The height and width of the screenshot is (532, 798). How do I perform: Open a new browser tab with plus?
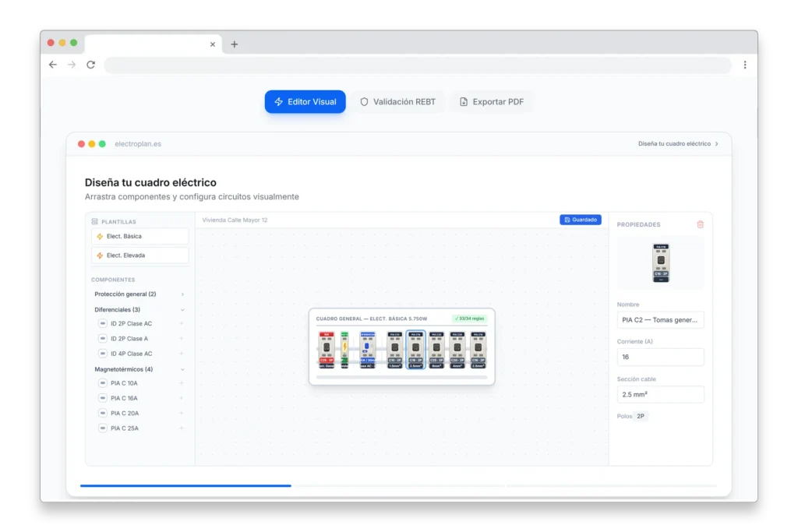pyautogui.click(x=234, y=44)
